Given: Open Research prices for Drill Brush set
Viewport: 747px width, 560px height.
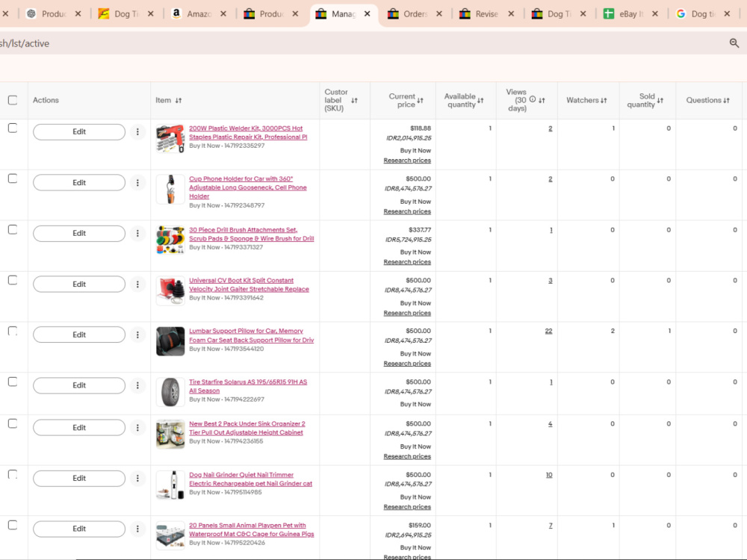Looking at the screenshot, I should point(407,262).
